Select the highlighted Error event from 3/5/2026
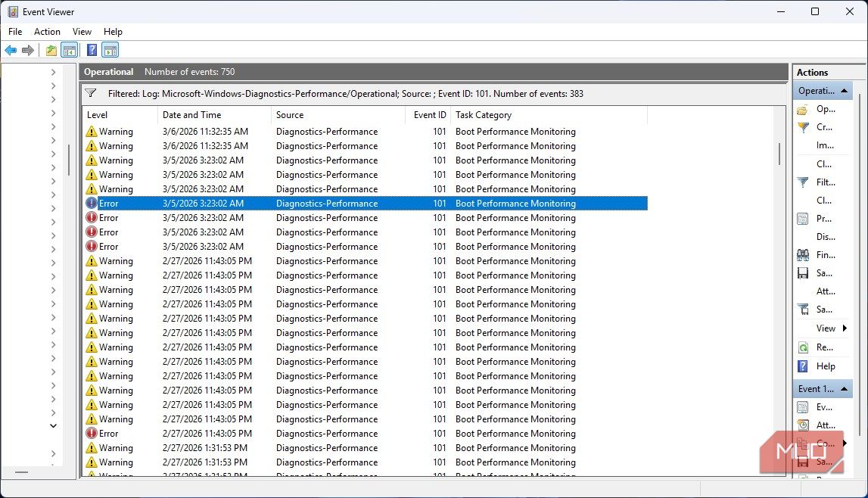 366,204
